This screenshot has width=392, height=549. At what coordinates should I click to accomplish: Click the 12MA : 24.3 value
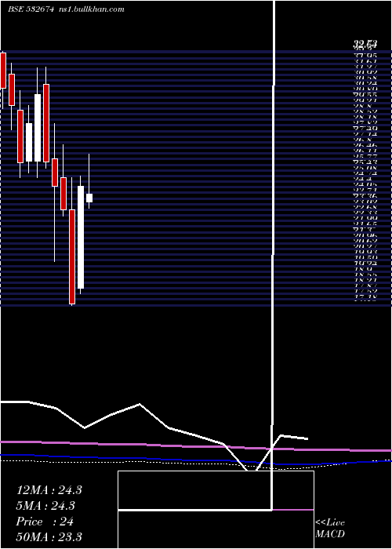[49, 490]
